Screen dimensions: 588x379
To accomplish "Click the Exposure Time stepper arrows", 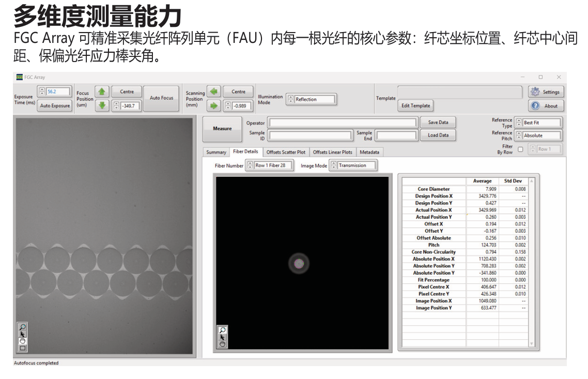I will (42, 91).
